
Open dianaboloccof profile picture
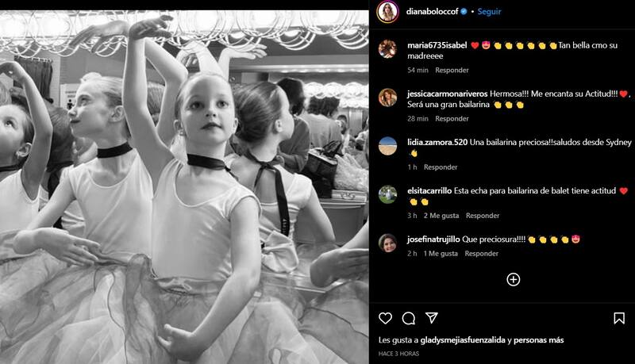[x=387, y=12]
